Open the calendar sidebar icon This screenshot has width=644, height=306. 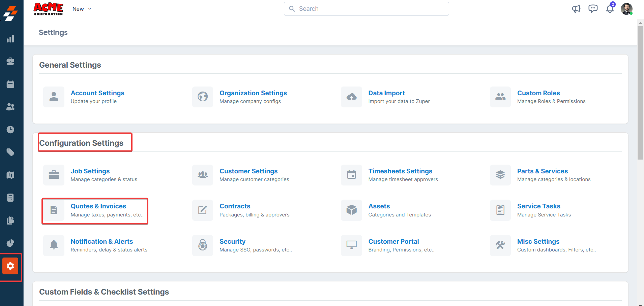tap(10, 84)
